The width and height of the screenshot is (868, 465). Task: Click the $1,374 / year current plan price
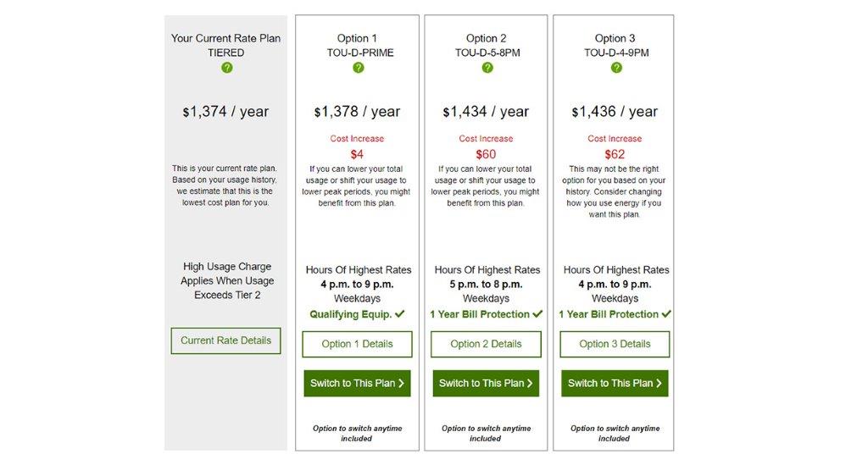[225, 112]
